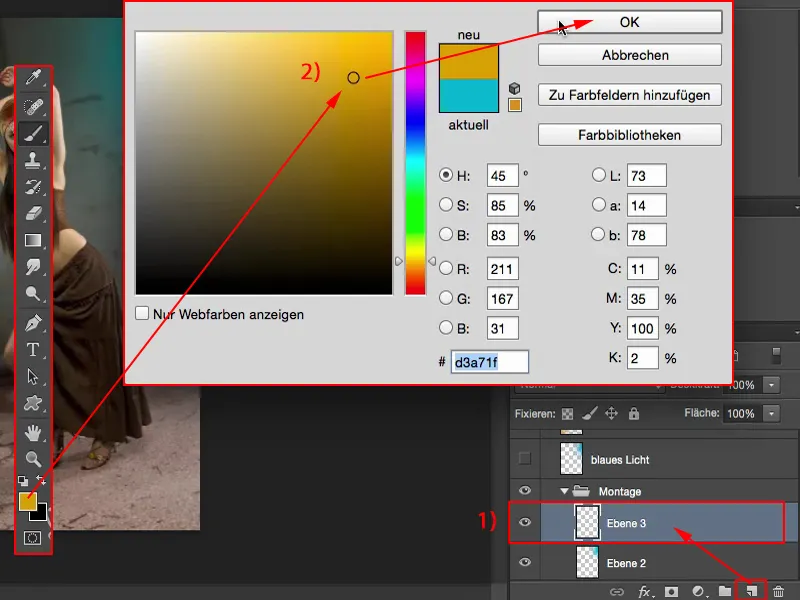Screen dimensions: 800x600
Task: Create a new layer group
Action: point(725,591)
